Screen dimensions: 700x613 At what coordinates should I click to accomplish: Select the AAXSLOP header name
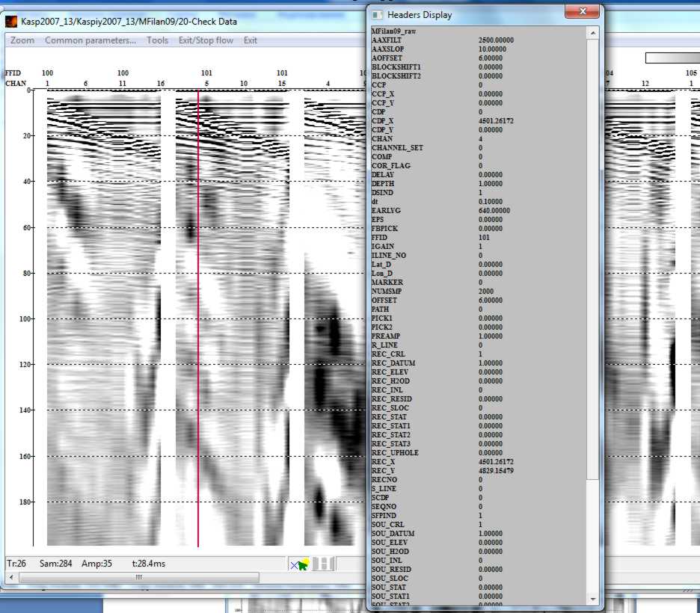[387, 49]
